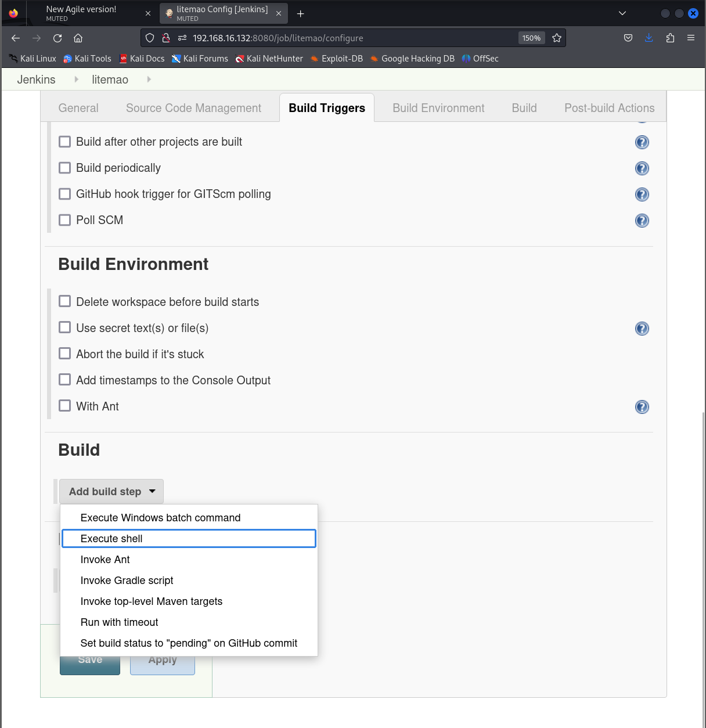Open the list all tabs chevron
706x728 pixels.
click(x=622, y=13)
